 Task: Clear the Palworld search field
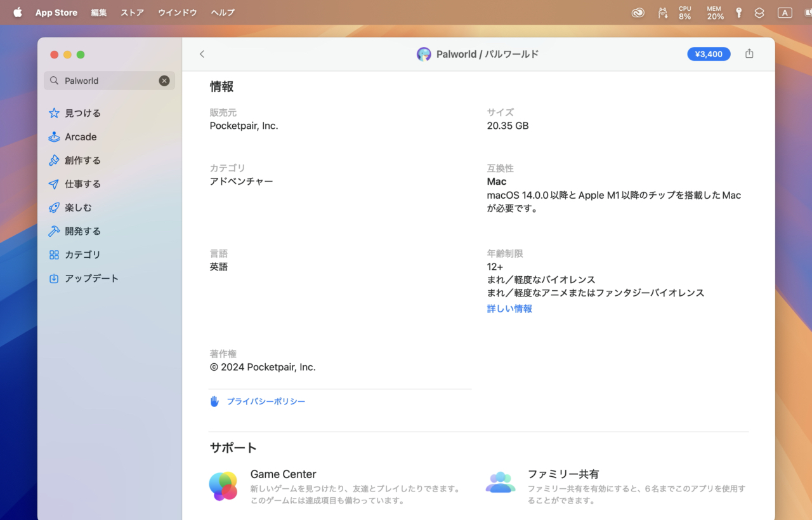pyautogui.click(x=164, y=81)
